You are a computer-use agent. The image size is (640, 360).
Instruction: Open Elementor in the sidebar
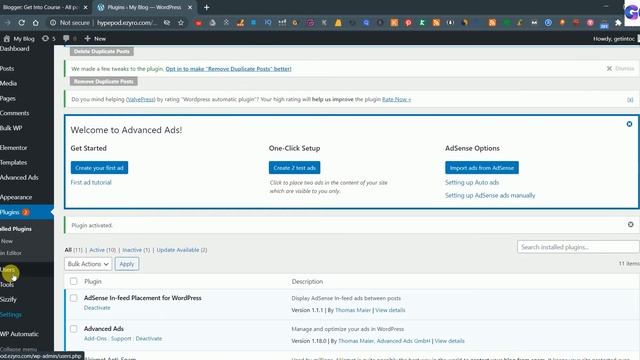(x=13, y=148)
